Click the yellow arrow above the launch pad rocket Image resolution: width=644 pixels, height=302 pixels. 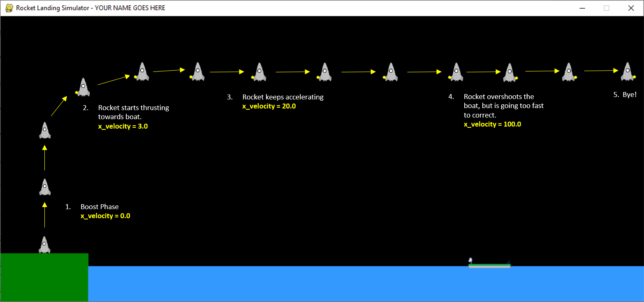[44, 214]
